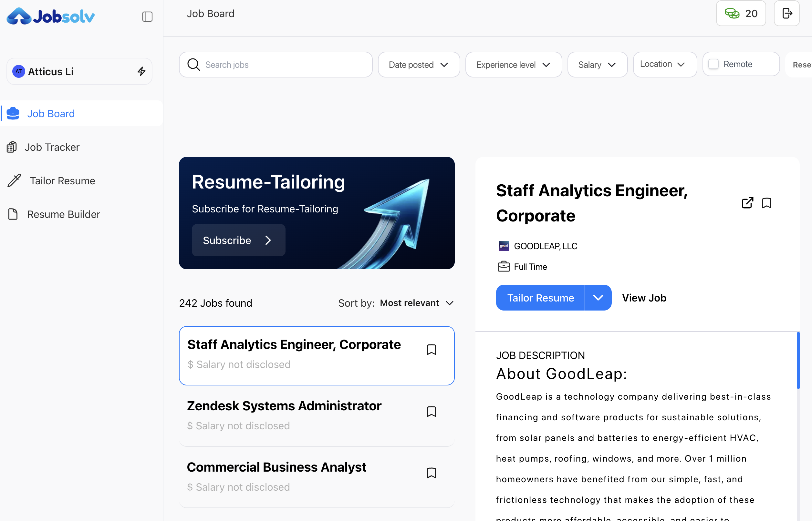The height and width of the screenshot is (521, 812).
Task: Click the coins credits icon showing 20
Action: click(733, 13)
